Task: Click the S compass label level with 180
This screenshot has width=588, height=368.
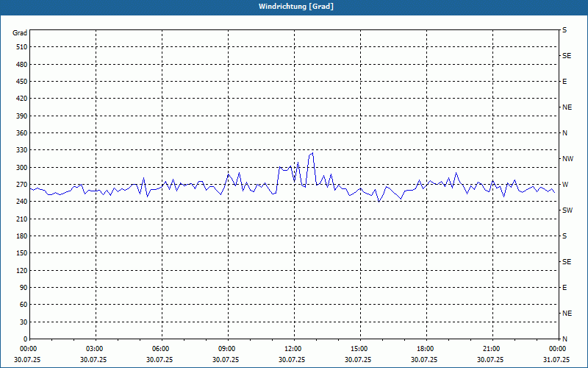Action: point(564,236)
